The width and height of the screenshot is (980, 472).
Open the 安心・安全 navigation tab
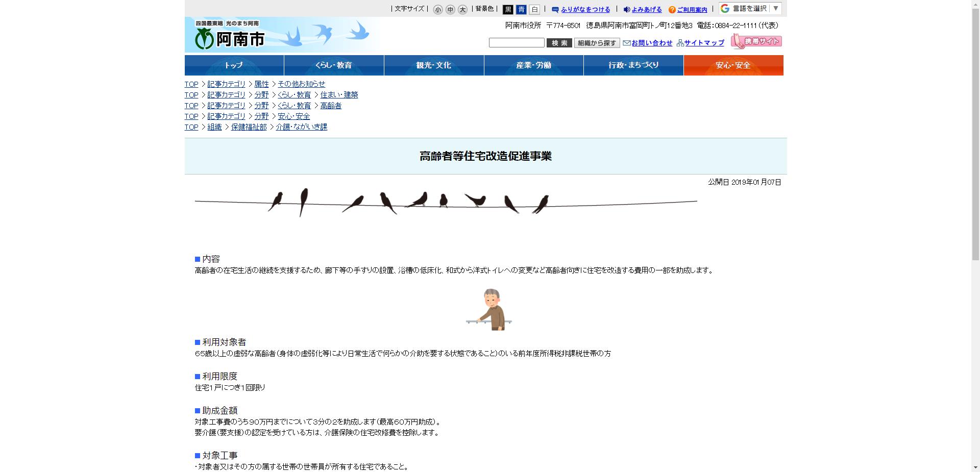(x=733, y=65)
